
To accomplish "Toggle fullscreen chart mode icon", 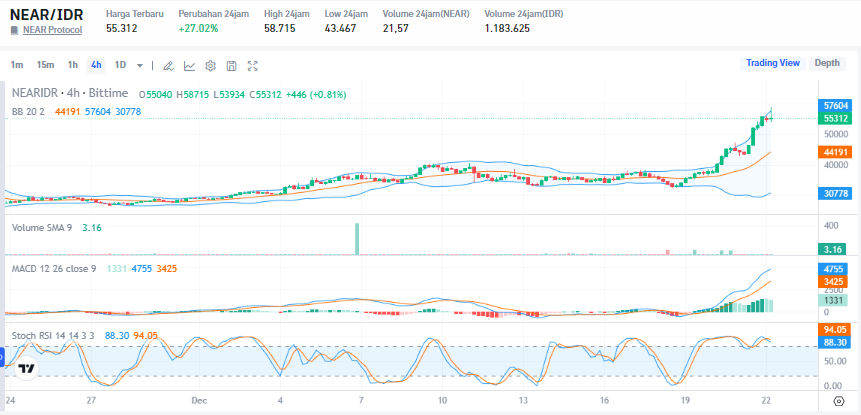I will (x=253, y=66).
